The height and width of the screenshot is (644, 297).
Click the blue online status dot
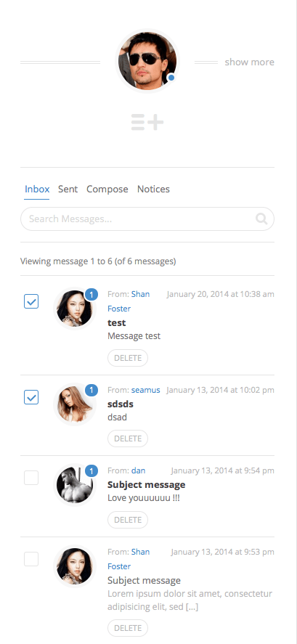point(171,77)
